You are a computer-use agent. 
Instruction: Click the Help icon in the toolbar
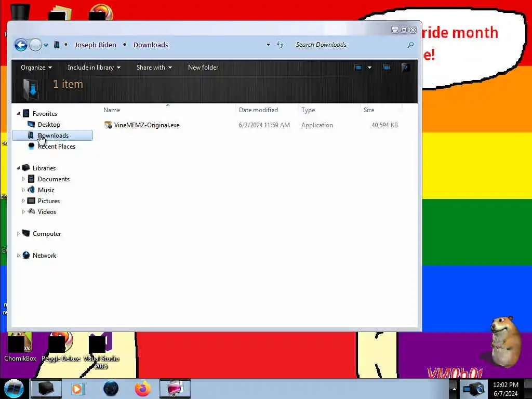click(405, 68)
